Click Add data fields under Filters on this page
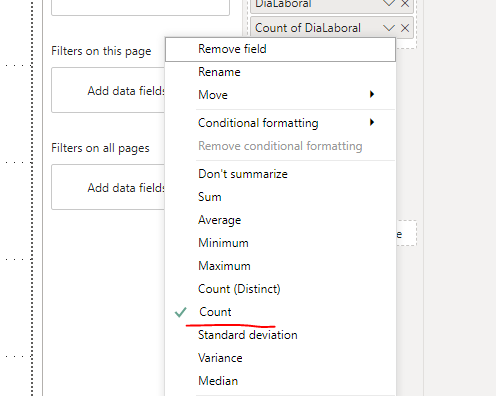 click(x=108, y=90)
